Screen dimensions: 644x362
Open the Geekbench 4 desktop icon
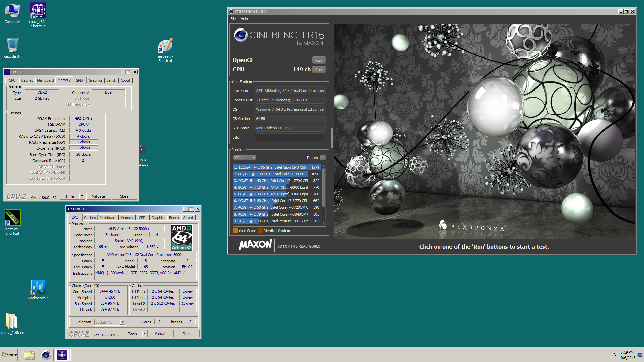(38, 290)
